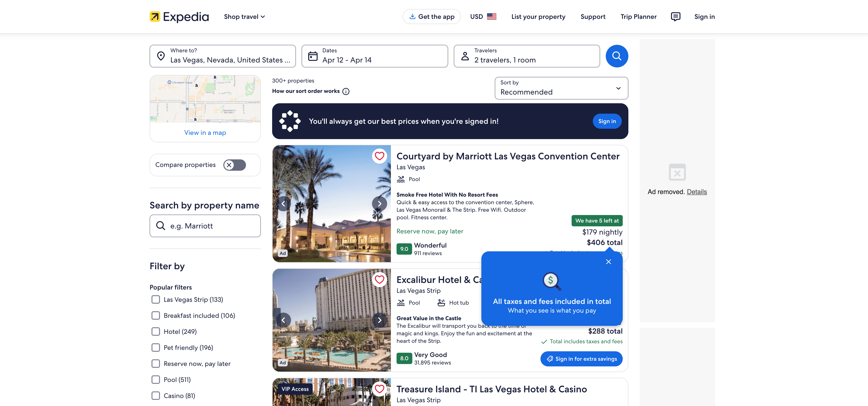Open the Sort by Recommended dropdown

[561, 88]
